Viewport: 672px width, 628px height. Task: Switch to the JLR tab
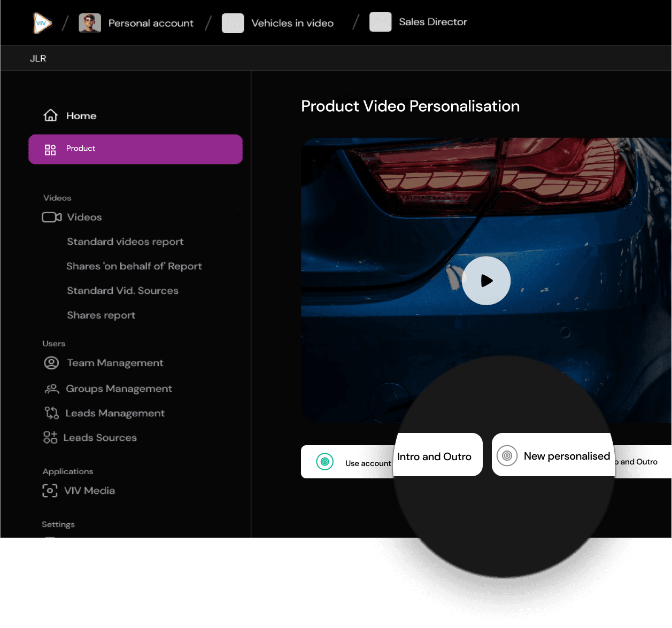point(38,58)
